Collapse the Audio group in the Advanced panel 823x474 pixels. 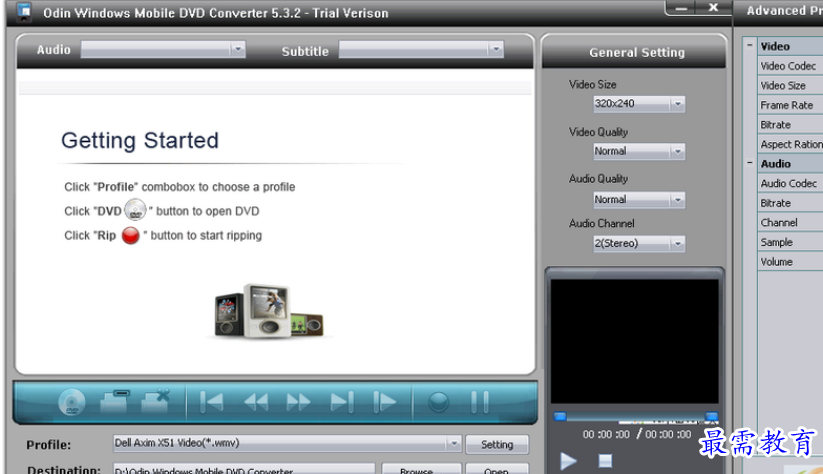point(750,163)
